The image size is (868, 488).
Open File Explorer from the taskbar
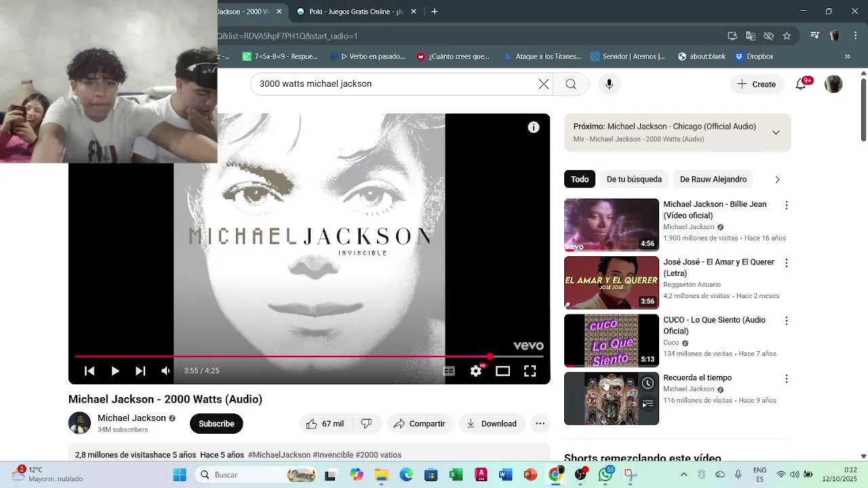(x=381, y=475)
